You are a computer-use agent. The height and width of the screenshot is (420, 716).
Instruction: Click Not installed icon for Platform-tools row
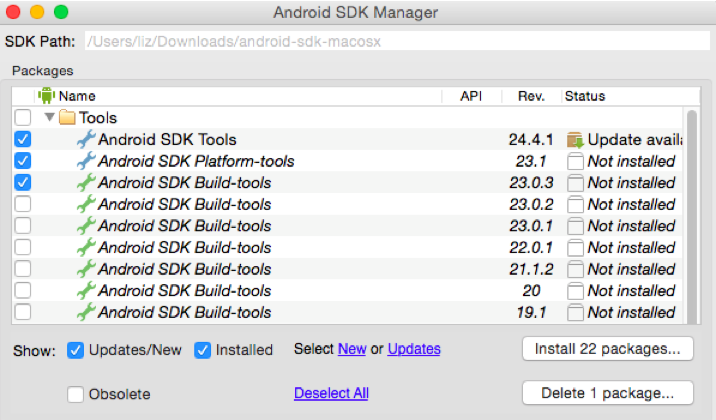pyautogui.click(x=574, y=161)
